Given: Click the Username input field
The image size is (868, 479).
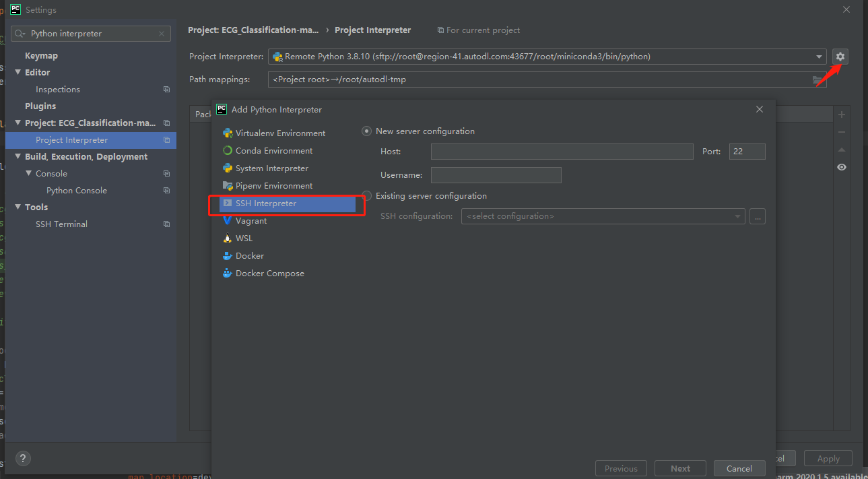Looking at the screenshot, I should pos(496,175).
